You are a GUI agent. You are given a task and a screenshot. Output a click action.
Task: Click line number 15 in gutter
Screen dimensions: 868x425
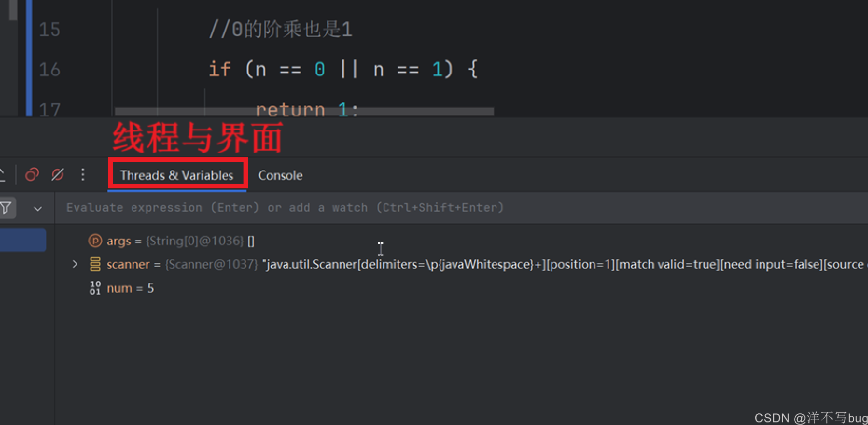point(49,30)
